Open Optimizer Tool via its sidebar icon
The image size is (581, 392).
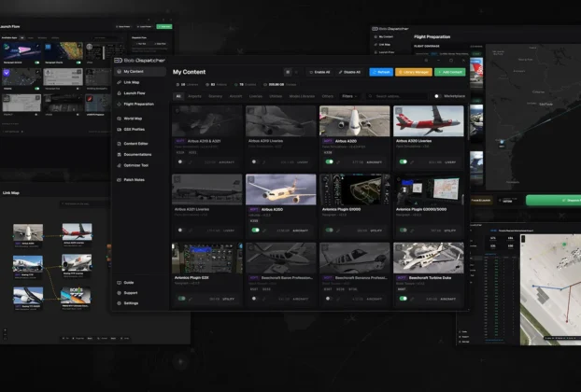pyautogui.click(x=119, y=165)
